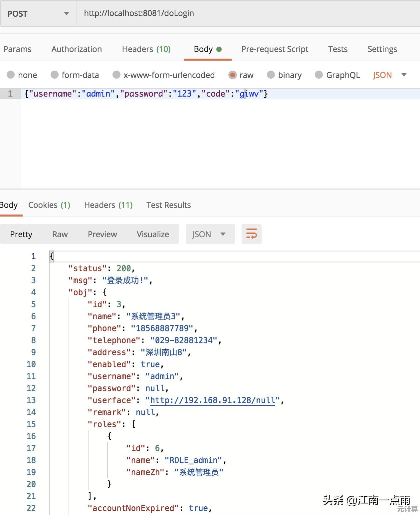Image resolution: width=420 pixels, height=515 pixels.
Task: Select the none body type radio
Action: click(x=11, y=75)
